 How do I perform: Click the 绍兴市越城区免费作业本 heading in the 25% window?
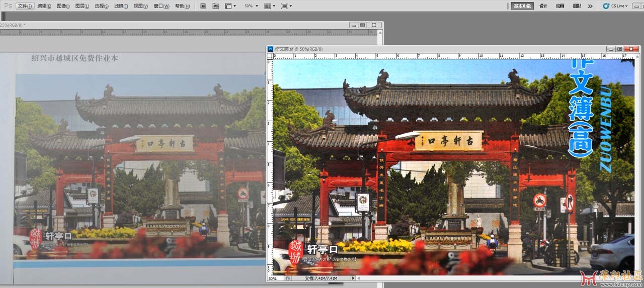74,58
